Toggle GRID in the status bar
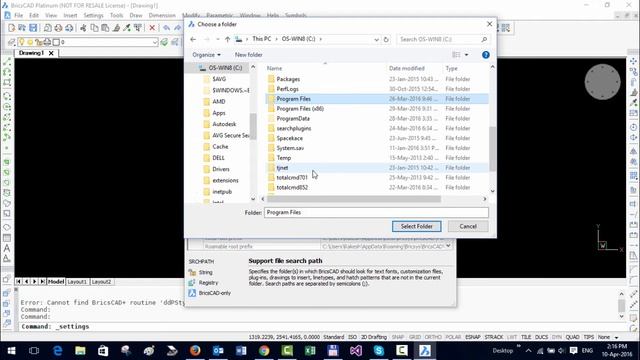 (415, 337)
